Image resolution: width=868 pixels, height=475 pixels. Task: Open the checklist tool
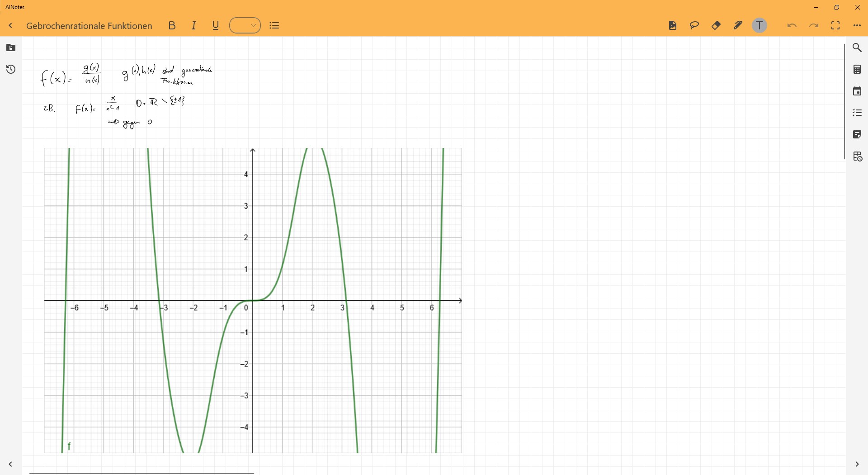coord(857,113)
